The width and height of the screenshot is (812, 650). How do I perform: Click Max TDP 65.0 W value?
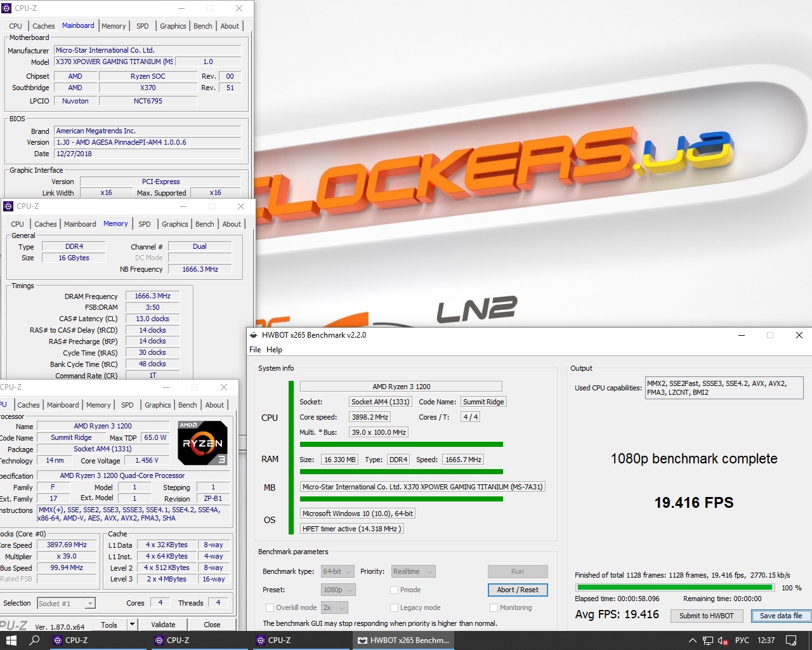(x=155, y=437)
